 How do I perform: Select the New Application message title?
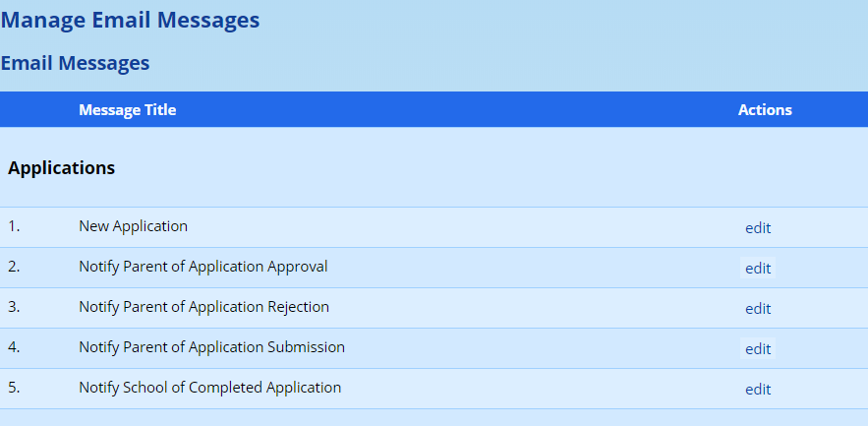tap(133, 226)
